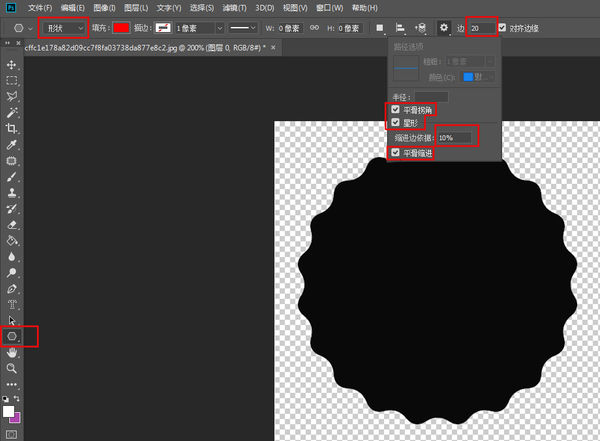Screen dimensions: 600x441
Task: Click the red fill color swatch
Action: pyautogui.click(x=121, y=28)
